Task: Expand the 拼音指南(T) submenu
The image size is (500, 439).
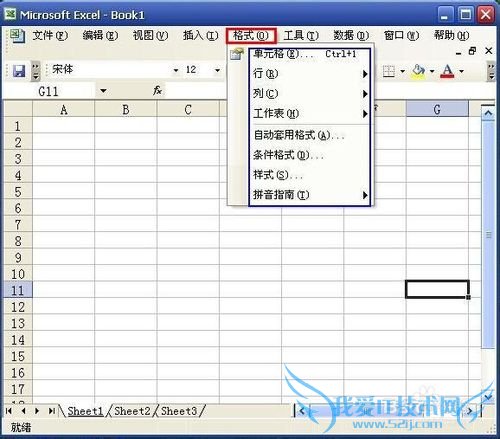Action: coord(310,195)
